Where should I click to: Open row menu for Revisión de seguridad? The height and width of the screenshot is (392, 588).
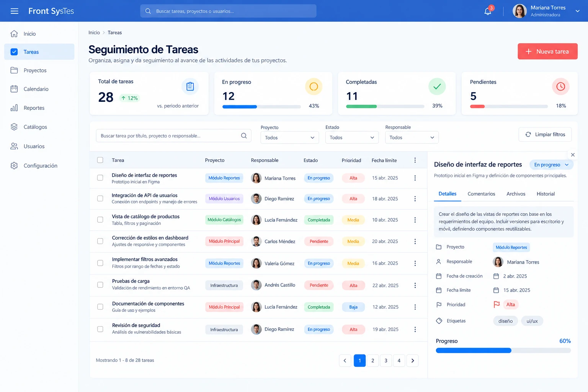[415, 329]
